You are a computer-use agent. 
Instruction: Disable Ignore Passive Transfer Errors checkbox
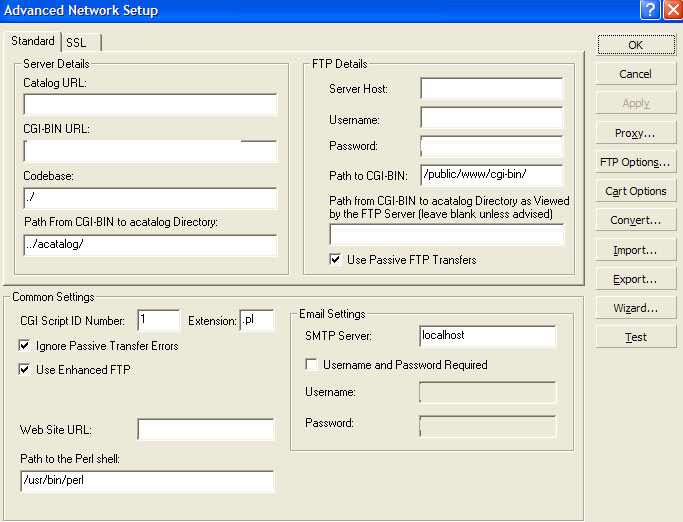click(x=26, y=346)
